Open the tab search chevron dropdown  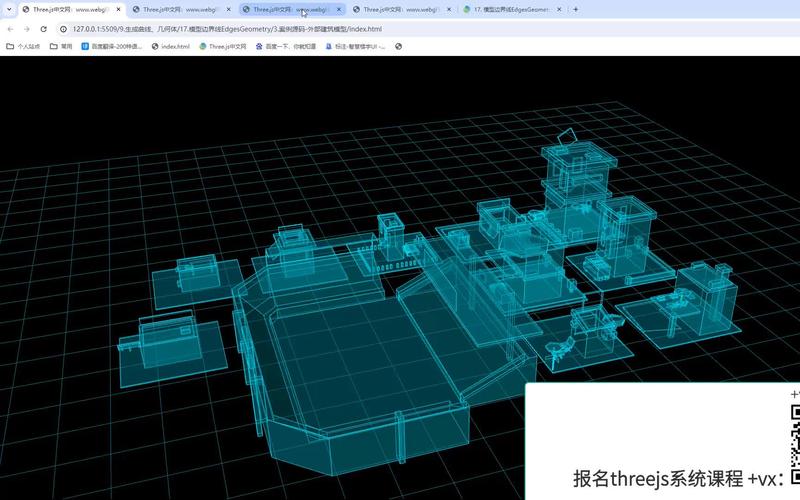point(9,9)
